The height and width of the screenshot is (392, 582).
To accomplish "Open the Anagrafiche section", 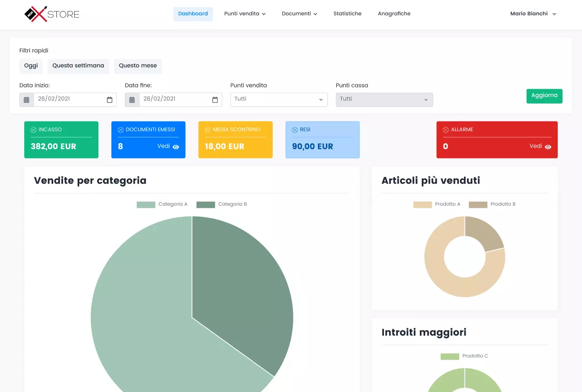I will tap(394, 14).
